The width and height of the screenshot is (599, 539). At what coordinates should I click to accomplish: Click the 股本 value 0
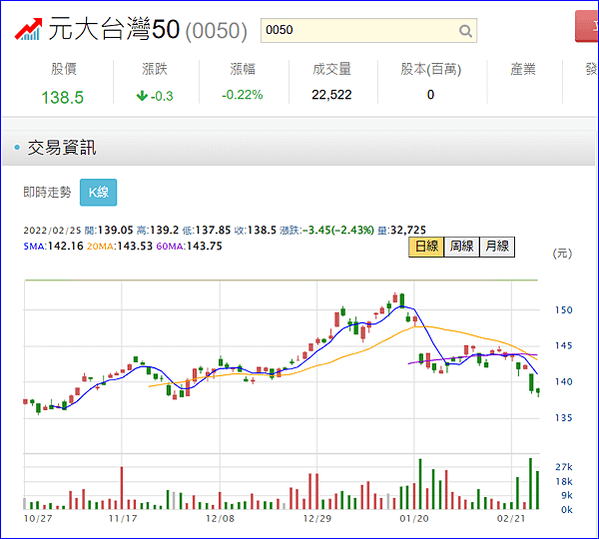click(431, 95)
